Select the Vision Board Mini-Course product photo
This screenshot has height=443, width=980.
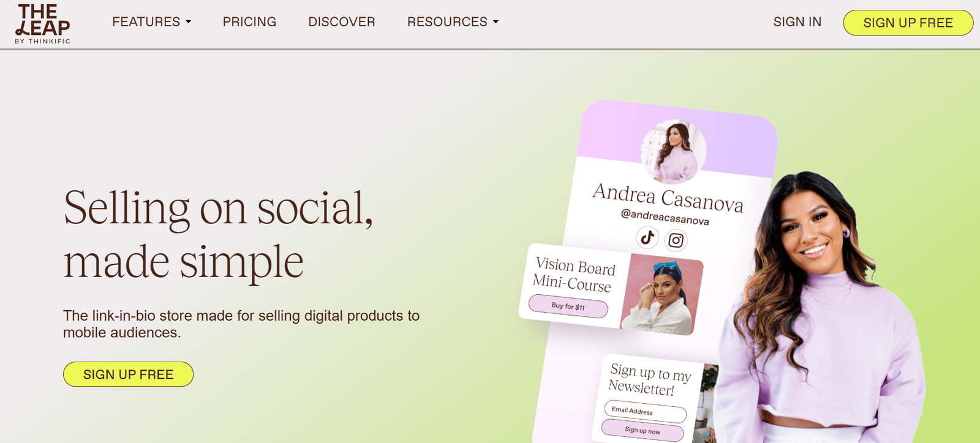click(660, 294)
